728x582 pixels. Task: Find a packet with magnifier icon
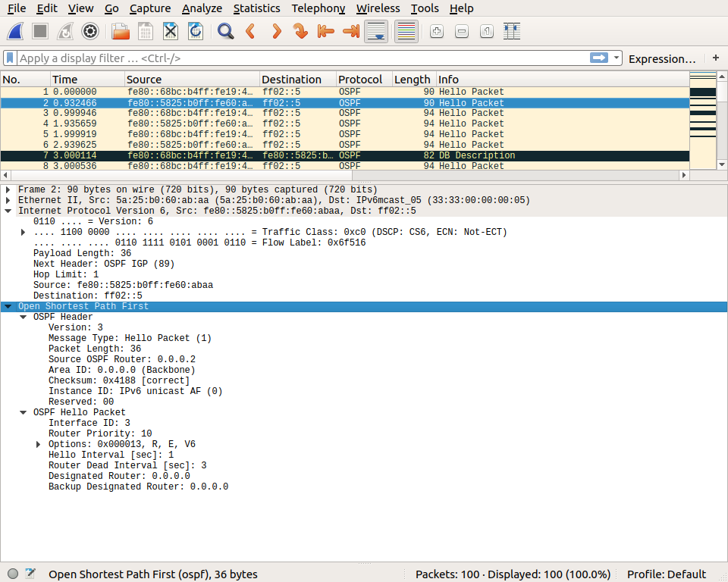[x=226, y=32]
